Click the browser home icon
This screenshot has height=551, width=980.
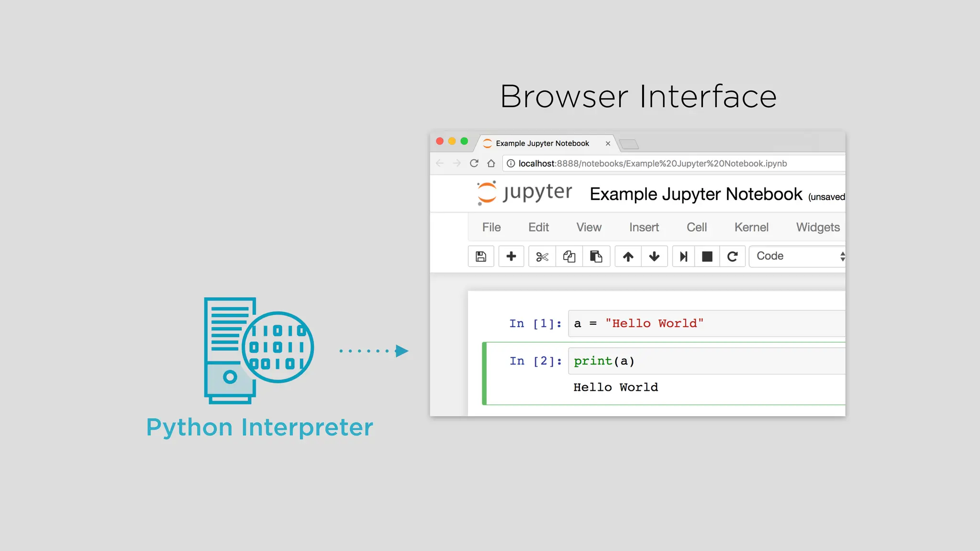click(x=491, y=164)
